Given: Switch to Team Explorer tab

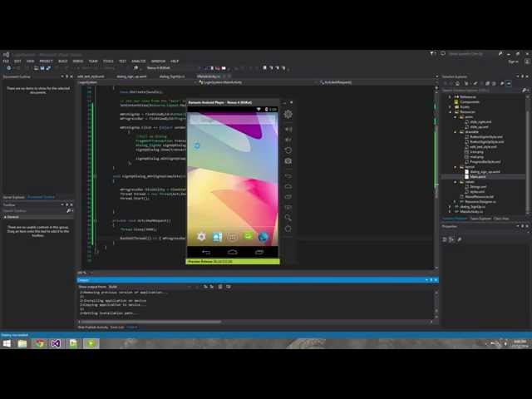Looking at the screenshot, I should click(480, 219).
